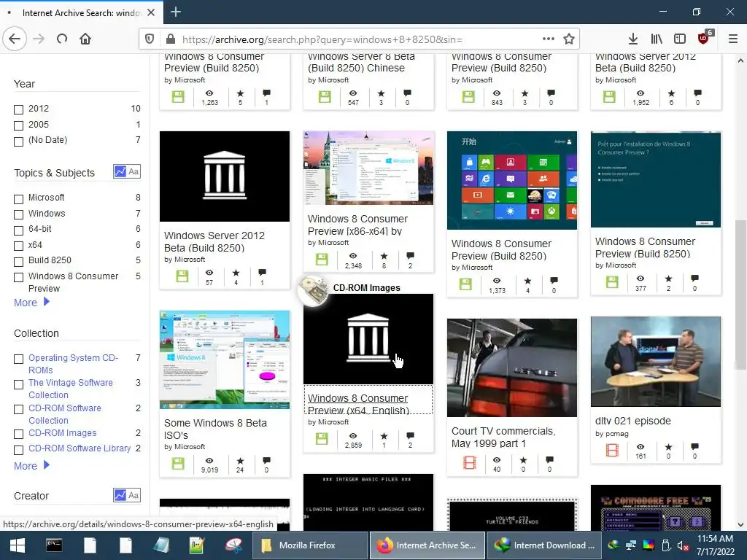
Task: Expand More under Topics & Subjects
Action: pyautogui.click(x=31, y=303)
